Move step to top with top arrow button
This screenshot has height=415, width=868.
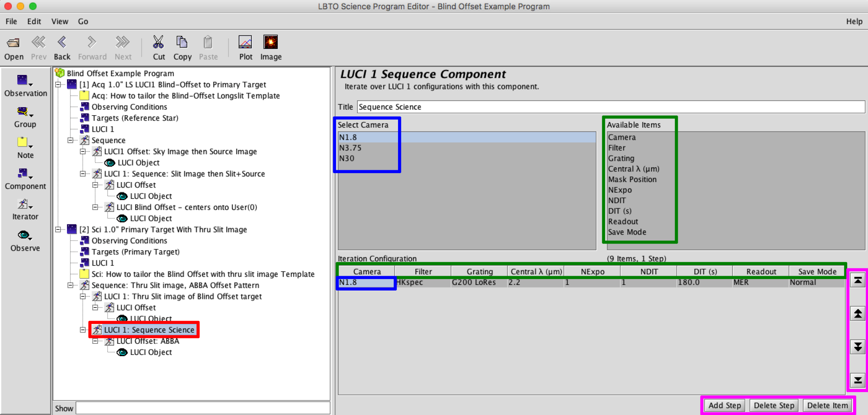click(858, 280)
